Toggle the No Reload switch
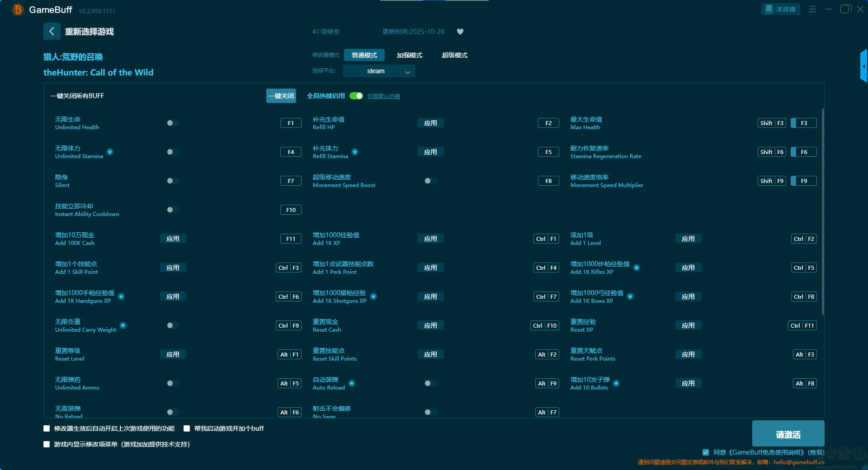 [173, 412]
